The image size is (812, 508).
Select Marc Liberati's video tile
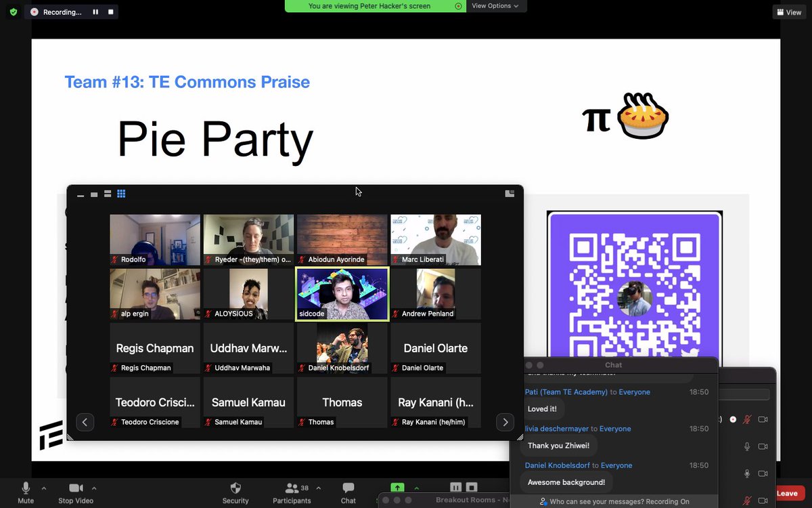click(436, 240)
